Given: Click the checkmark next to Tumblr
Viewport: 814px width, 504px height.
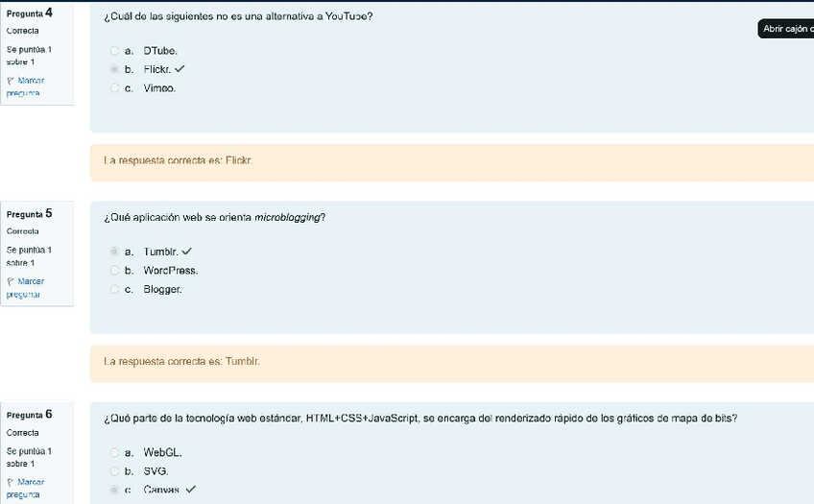Looking at the screenshot, I should coord(187,252).
